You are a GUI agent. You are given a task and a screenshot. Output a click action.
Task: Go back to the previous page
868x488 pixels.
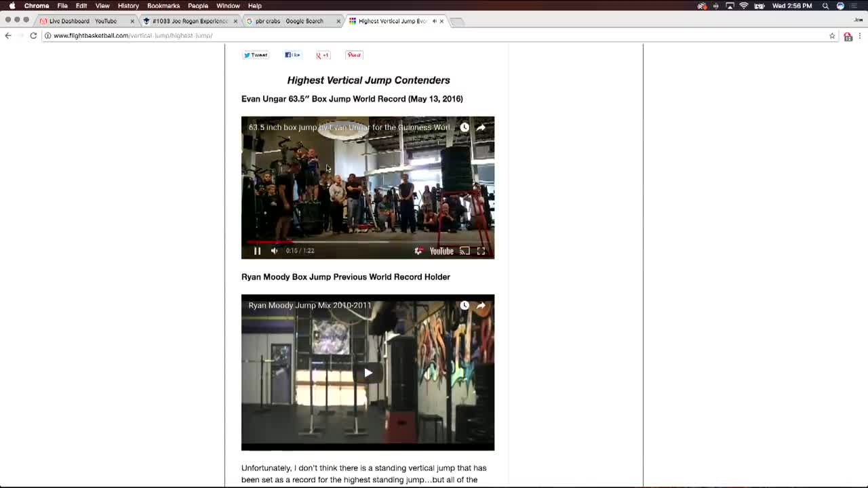point(8,35)
